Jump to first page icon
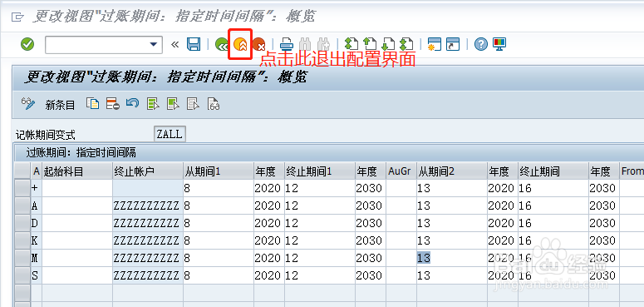Screen dimensions: 644x307 click(x=351, y=44)
